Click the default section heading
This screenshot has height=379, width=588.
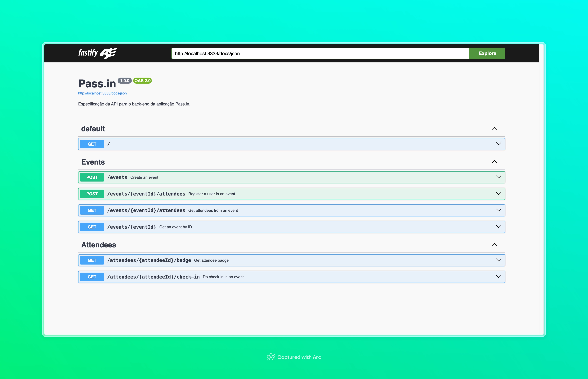(93, 129)
